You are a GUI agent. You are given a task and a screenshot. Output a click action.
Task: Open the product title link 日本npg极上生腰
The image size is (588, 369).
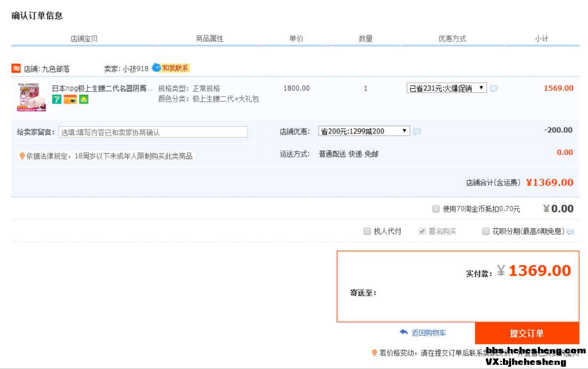point(102,88)
